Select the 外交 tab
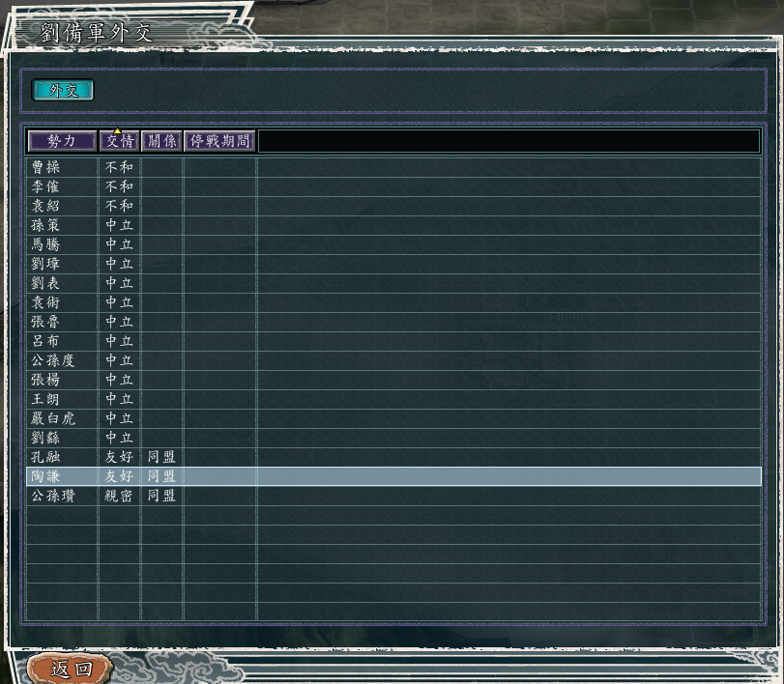The width and height of the screenshot is (784, 684). 63,91
